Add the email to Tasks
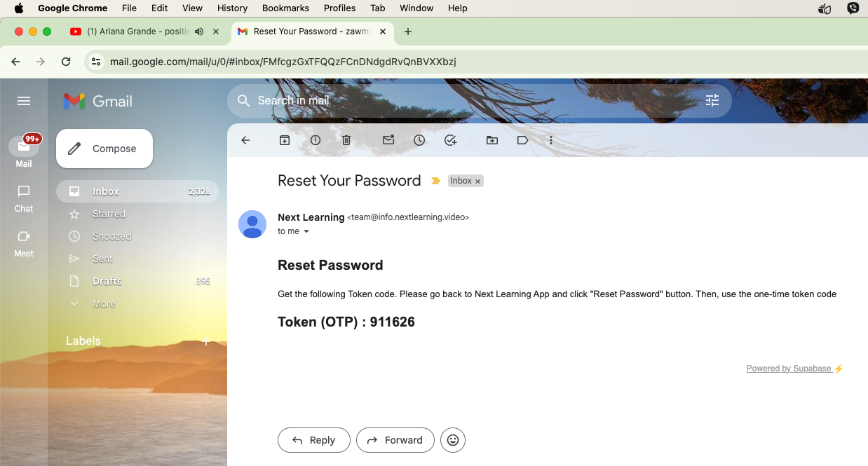868x466 pixels. [x=451, y=140]
